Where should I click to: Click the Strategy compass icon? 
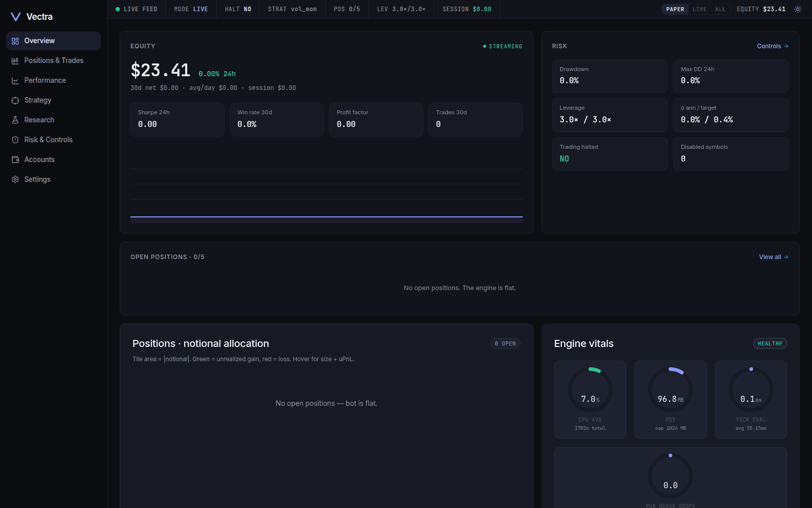coord(15,101)
